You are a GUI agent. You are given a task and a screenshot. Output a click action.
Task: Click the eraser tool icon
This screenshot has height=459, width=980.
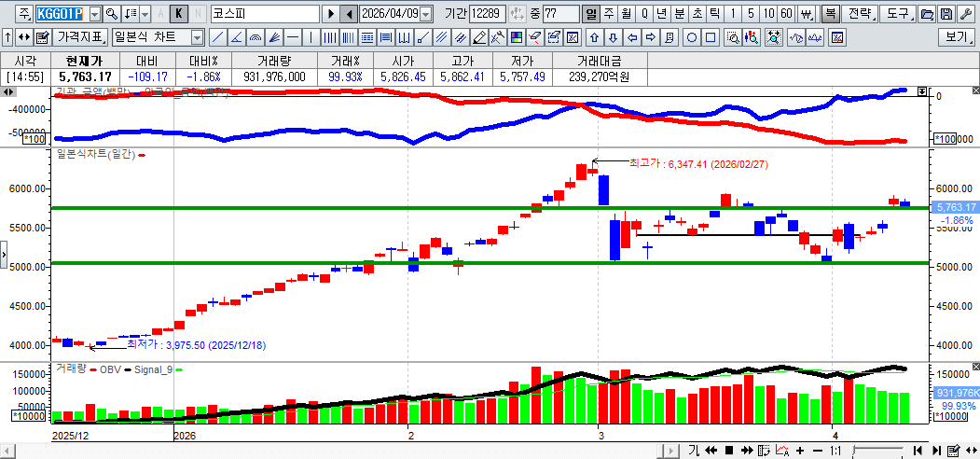(x=479, y=38)
